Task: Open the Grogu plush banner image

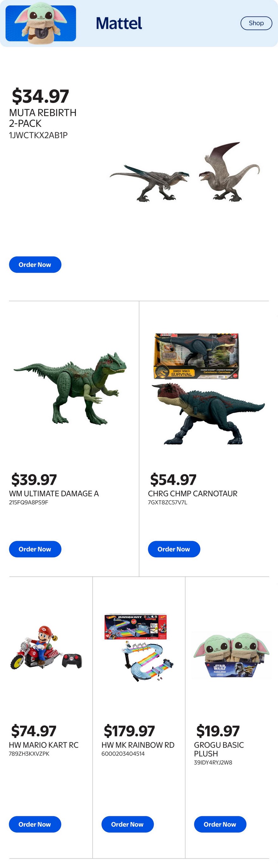Action: [41, 23]
